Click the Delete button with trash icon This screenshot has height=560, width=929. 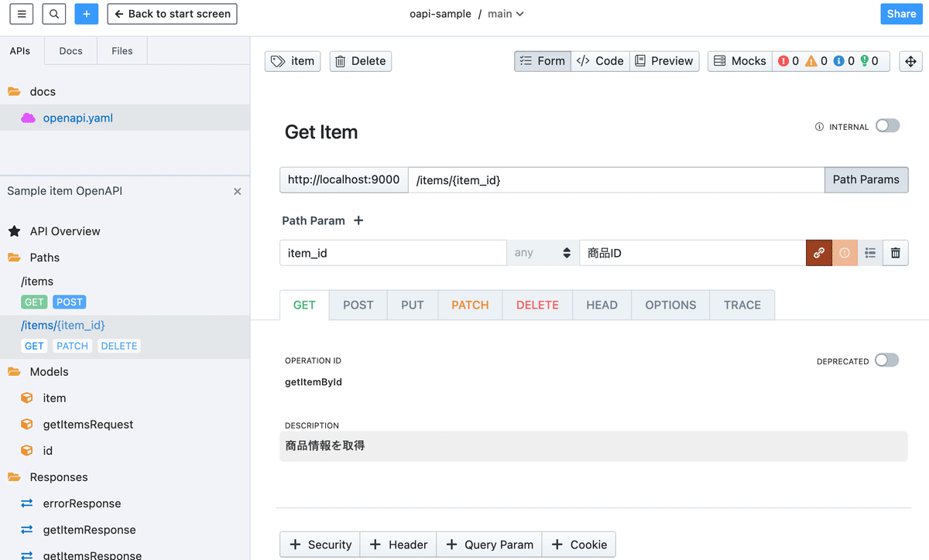tap(360, 60)
